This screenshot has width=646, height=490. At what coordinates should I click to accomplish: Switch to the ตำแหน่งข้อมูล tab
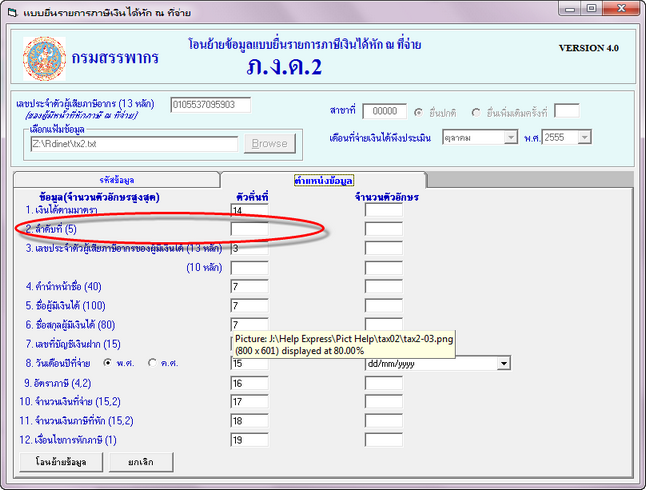322,180
